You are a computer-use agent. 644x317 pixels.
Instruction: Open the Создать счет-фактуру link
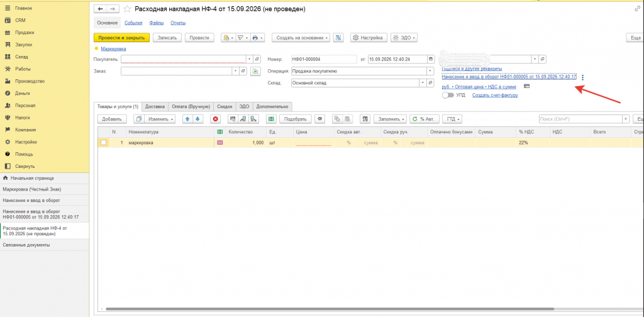[495, 95]
